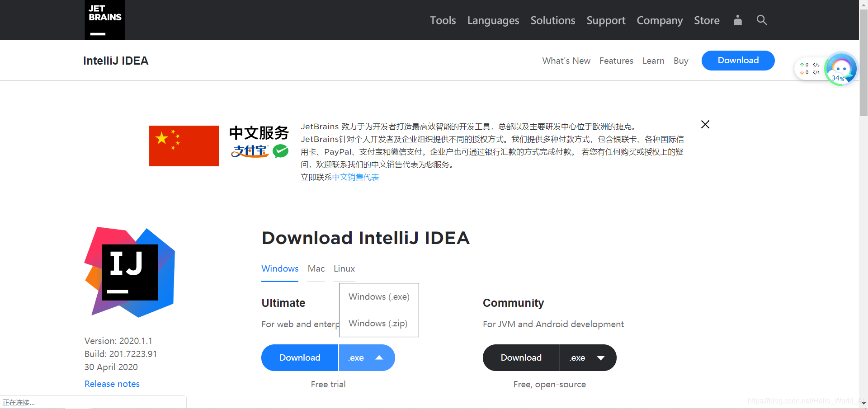Click the green WeChat Pay icon

[x=281, y=151]
